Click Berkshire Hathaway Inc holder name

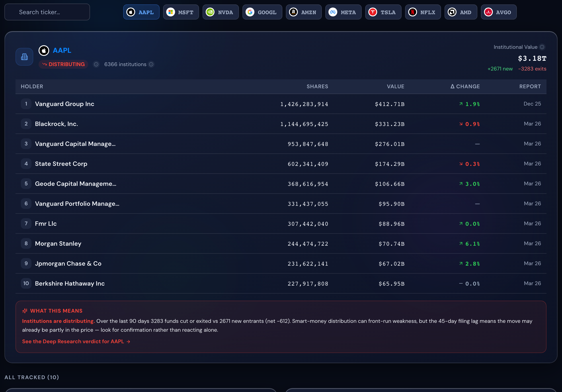pyautogui.click(x=70, y=284)
